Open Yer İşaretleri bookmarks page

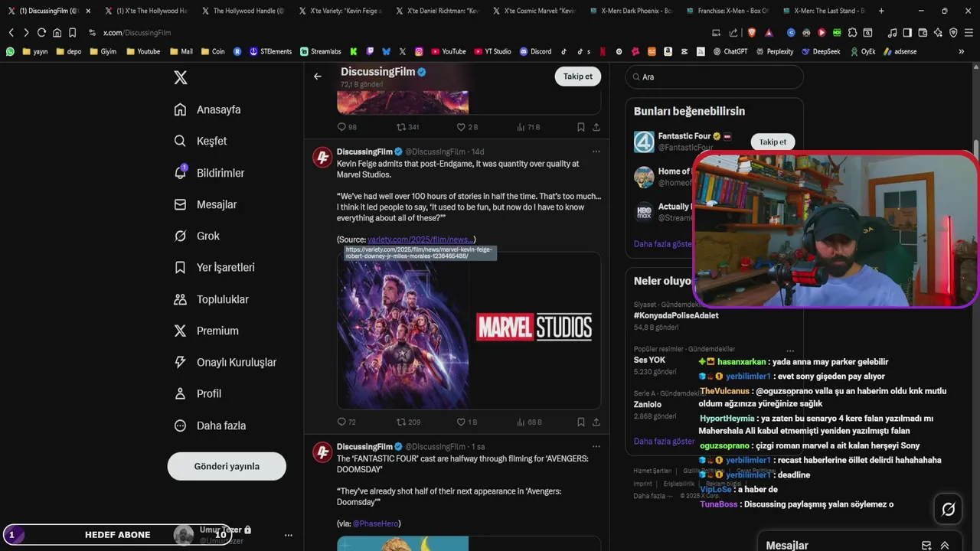point(214,267)
